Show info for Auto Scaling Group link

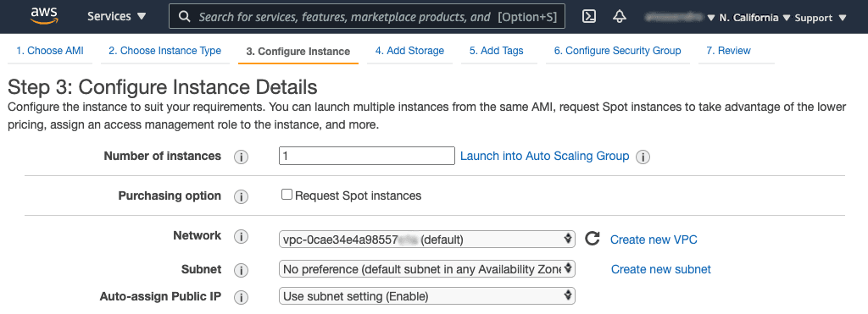click(x=643, y=157)
